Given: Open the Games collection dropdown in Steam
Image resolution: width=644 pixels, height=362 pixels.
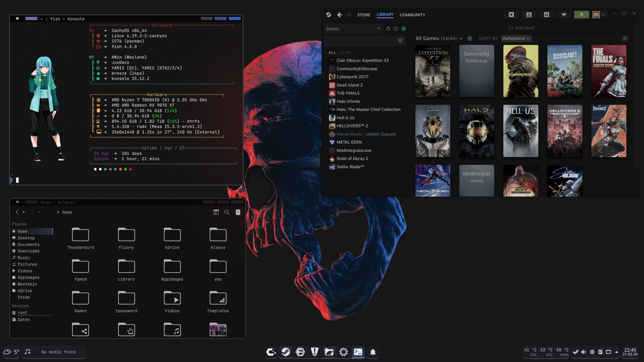Looking at the screenshot, I should point(353,29).
